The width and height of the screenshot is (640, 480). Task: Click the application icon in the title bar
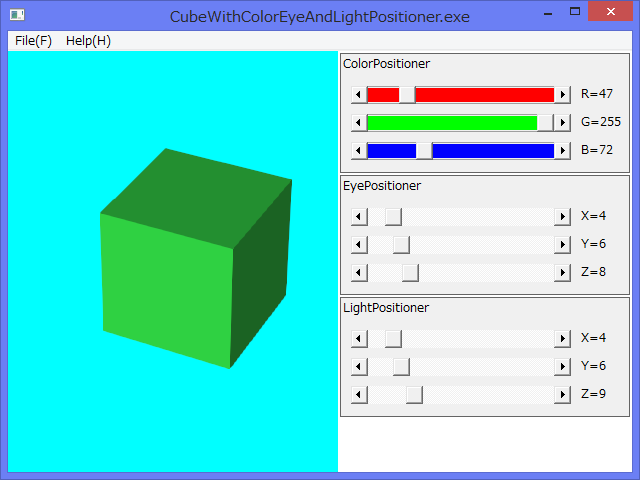pos(17,16)
